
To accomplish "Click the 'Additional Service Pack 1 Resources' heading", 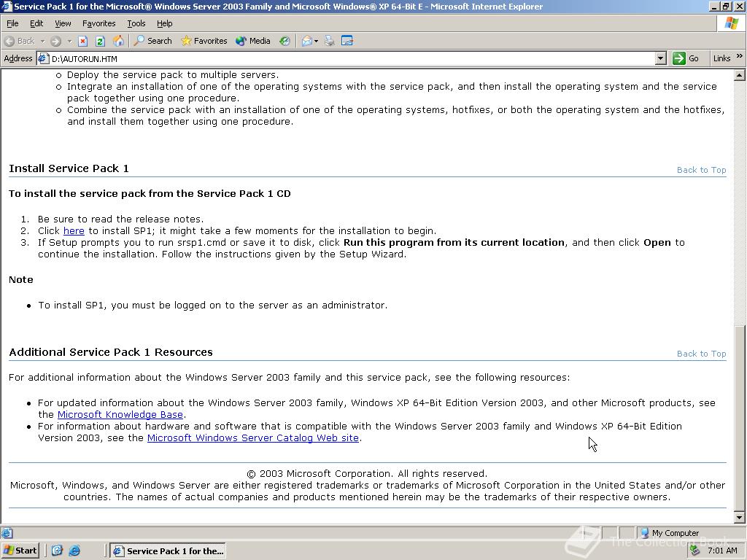I will click(111, 352).
